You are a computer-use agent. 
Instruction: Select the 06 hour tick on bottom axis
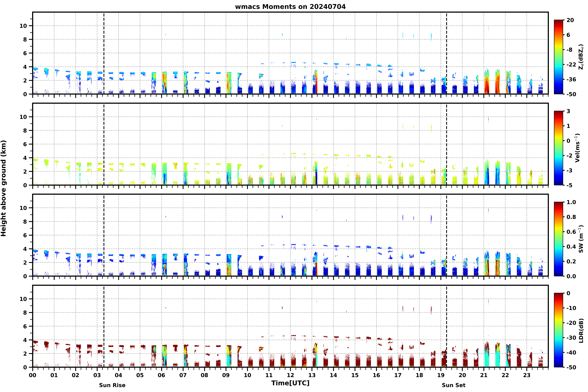pos(161,375)
